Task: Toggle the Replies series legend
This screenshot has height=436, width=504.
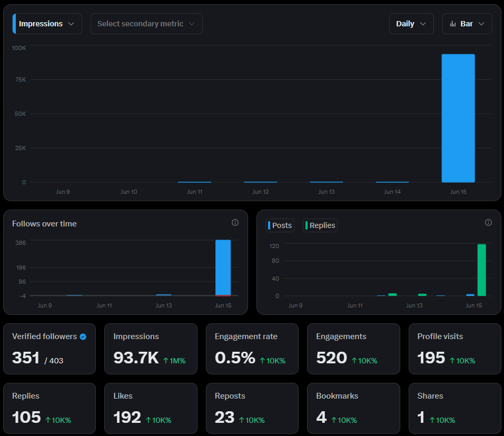Action: pos(320,225)
